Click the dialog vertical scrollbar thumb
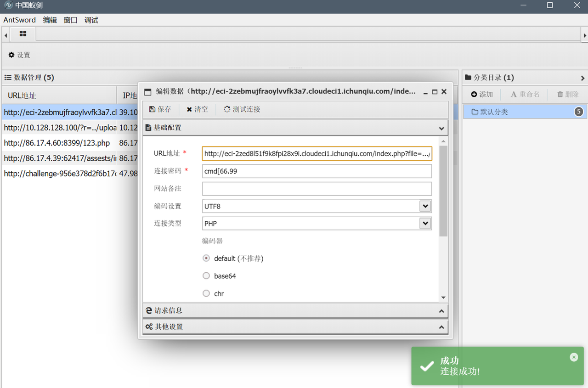Image resolution: width=588 pixels, height=388 pixels. point(443,191)
